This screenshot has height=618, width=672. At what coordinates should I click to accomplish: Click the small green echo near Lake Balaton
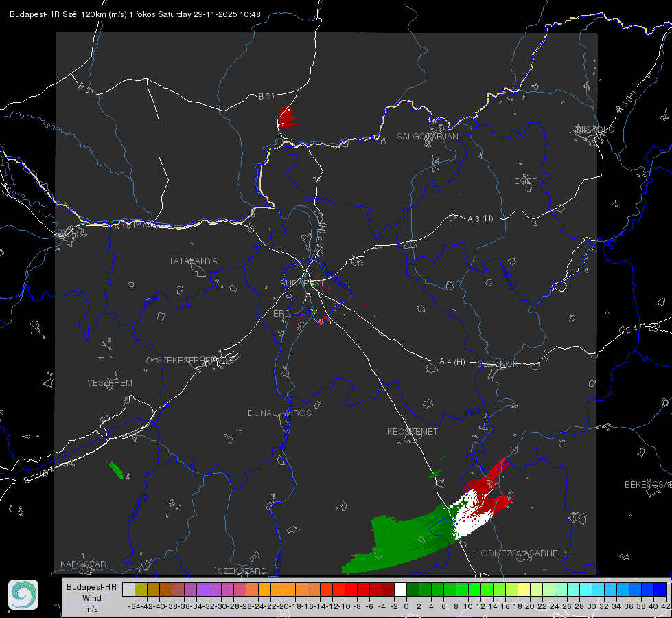(116, 470)
